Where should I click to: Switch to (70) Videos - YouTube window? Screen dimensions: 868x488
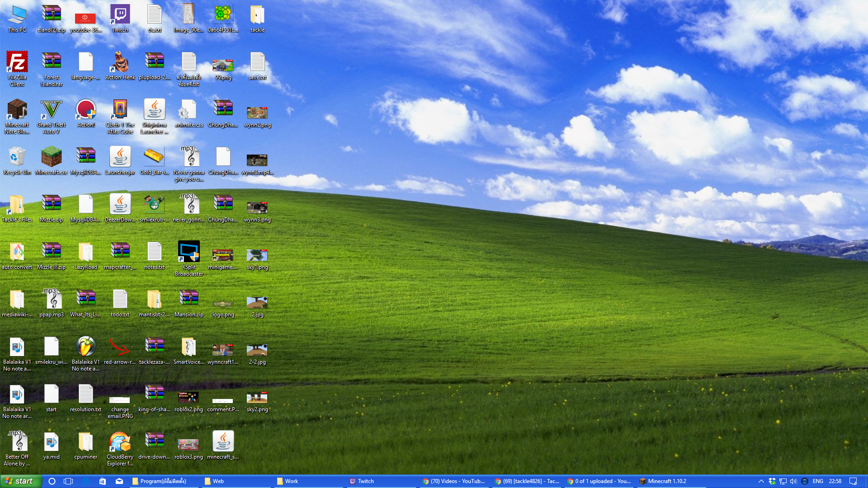coord(453,481)
